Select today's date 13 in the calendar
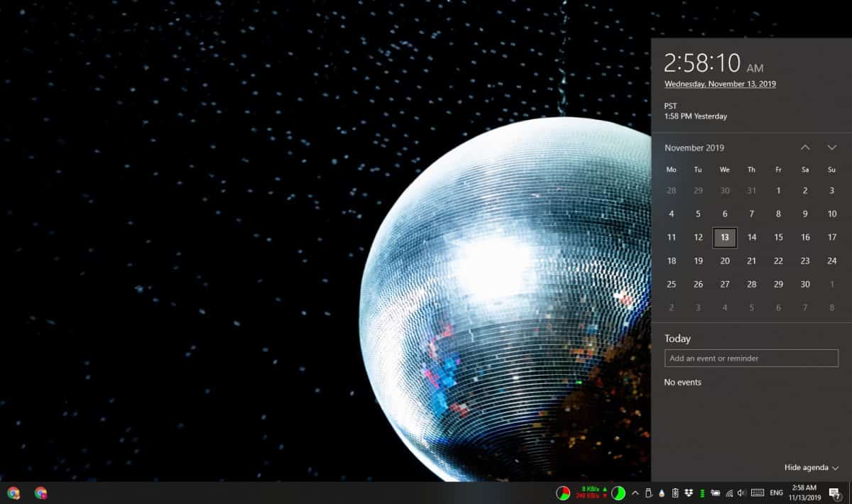The height and width of the screenshot is (504, 852). pyautogui.click(x=725, y=238)
